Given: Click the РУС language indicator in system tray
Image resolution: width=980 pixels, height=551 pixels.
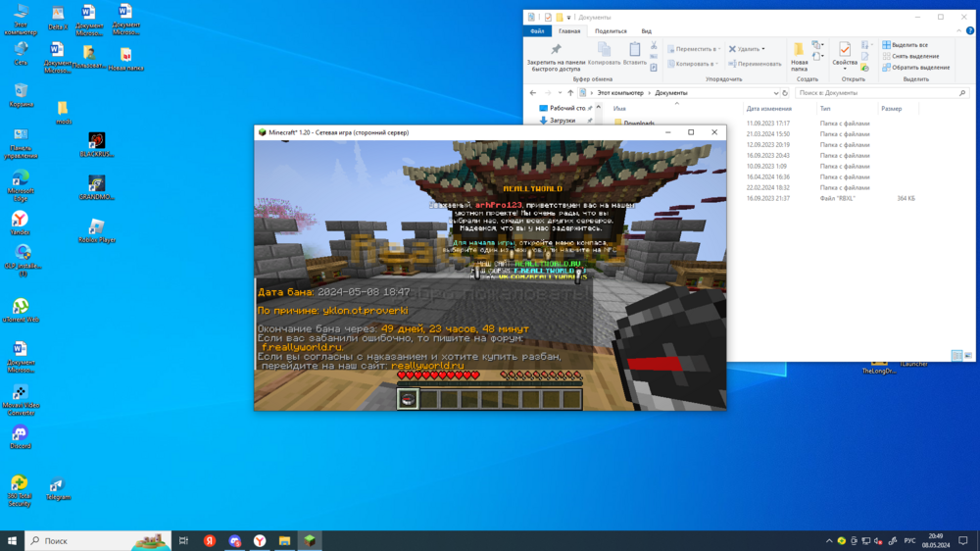Looking at the screenshot, I should 909,541.
